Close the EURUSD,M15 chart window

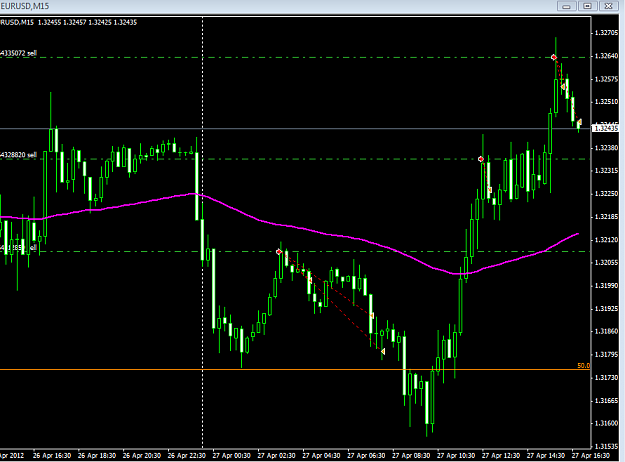(608, 6)
